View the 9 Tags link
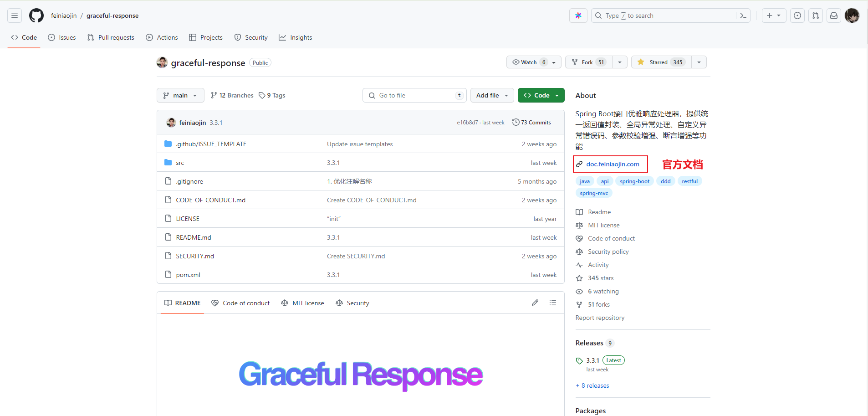This screenshot has height=416, width=868. [x=272, y=95]
